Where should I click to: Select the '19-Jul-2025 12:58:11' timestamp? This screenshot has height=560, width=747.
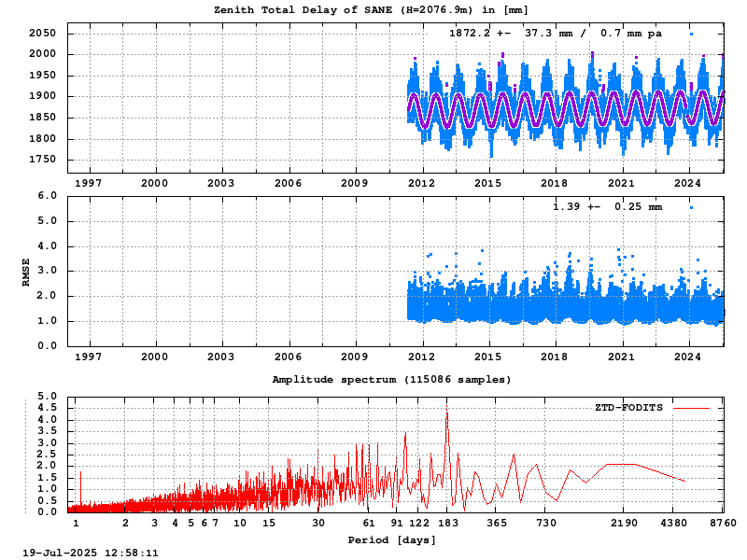(x=90, y=553)
